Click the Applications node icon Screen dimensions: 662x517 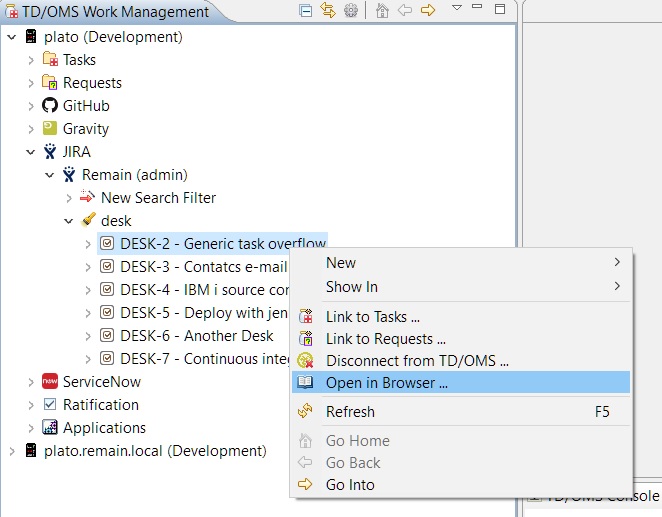point(50,428)
